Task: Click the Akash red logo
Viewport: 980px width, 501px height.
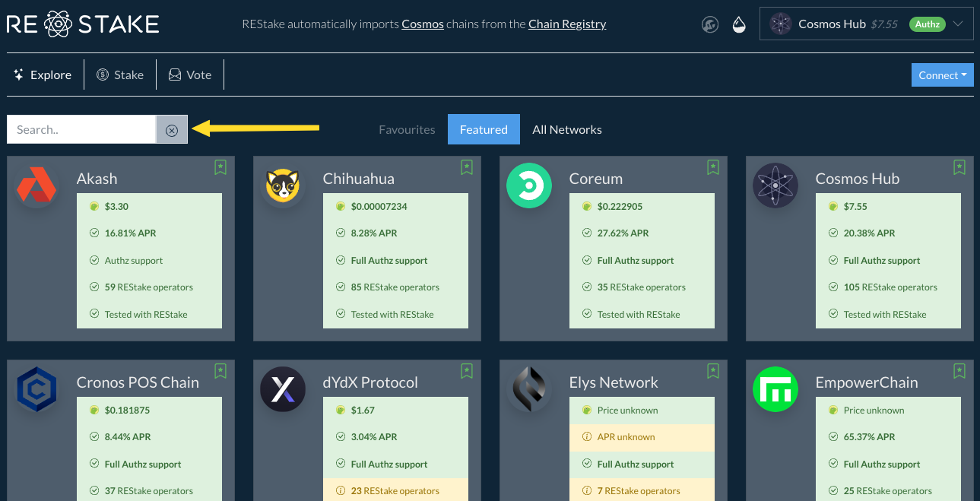Action: click(36, 185)
